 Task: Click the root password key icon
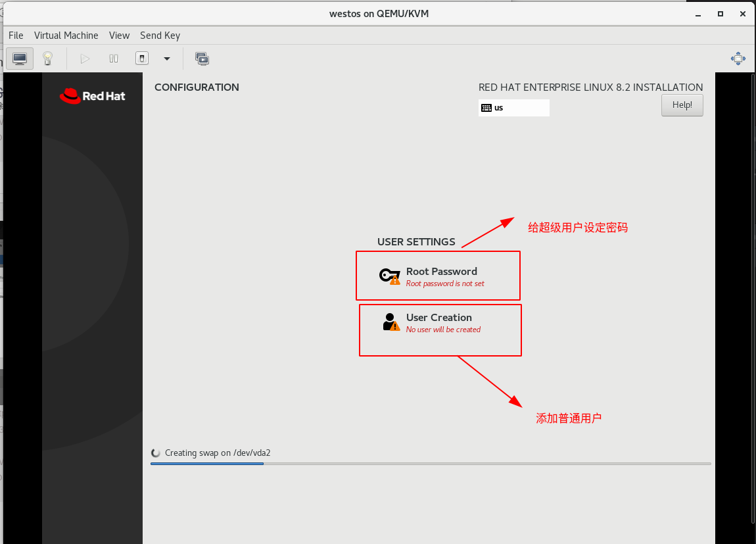pos(390,276)
